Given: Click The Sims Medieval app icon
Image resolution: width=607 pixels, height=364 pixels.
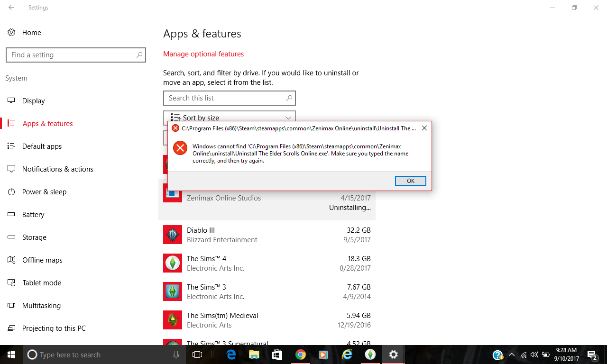Looking at the screenshot, I should pyautogui.click(x=173, y=320).
